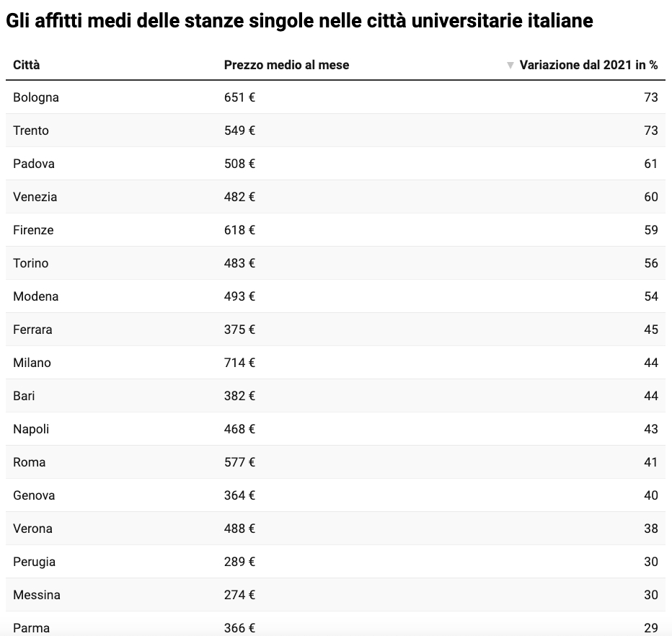Select the Bologna city cell

click(36, 97)
